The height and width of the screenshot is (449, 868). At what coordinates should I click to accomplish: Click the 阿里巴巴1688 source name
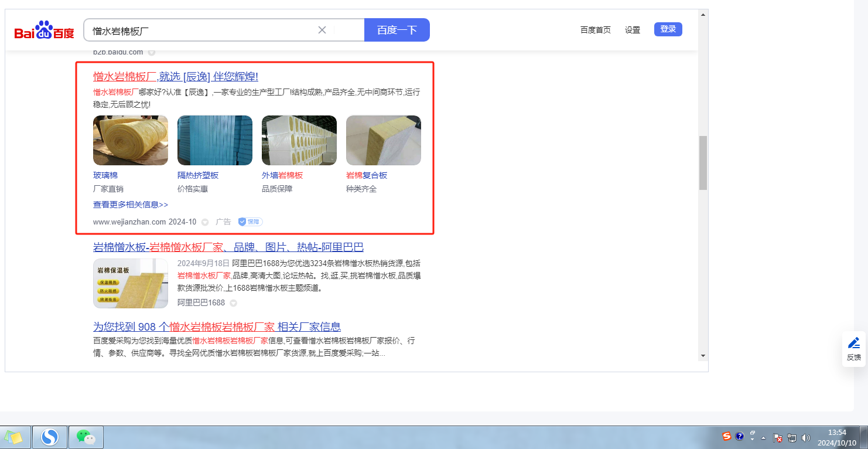pyautogui.click(x=201, y=303)
